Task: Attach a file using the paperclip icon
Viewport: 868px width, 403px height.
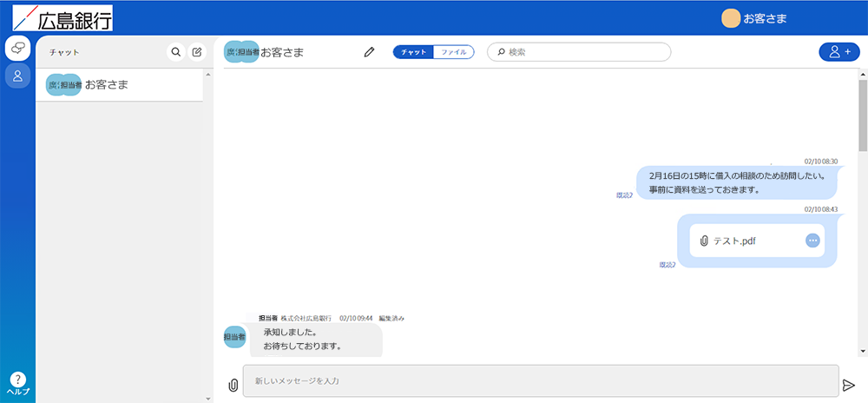Action: tap(233, 385)
